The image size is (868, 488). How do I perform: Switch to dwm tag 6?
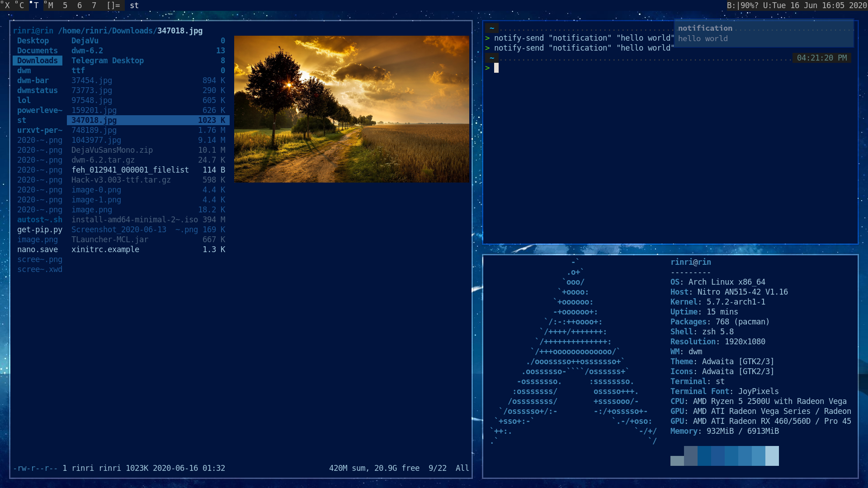point(79,5)
